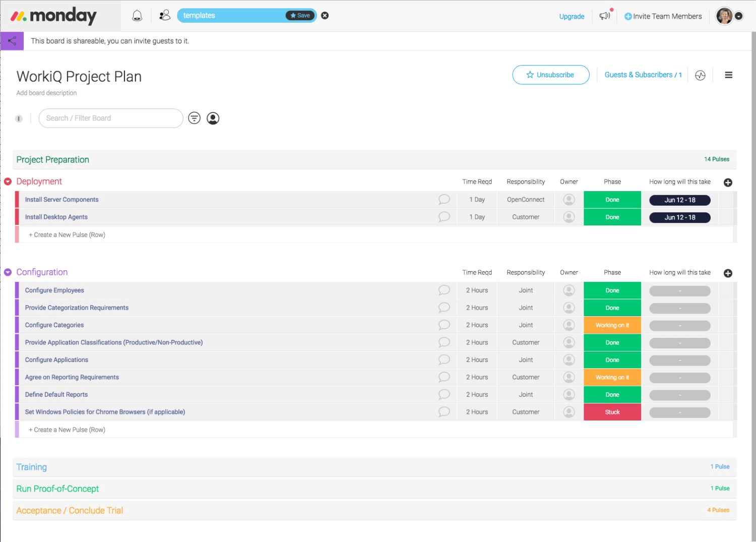This screenshot has height=542, width=756.
Task: Click OpenConnect responsibility cell
Action: (x=526, y=200)
